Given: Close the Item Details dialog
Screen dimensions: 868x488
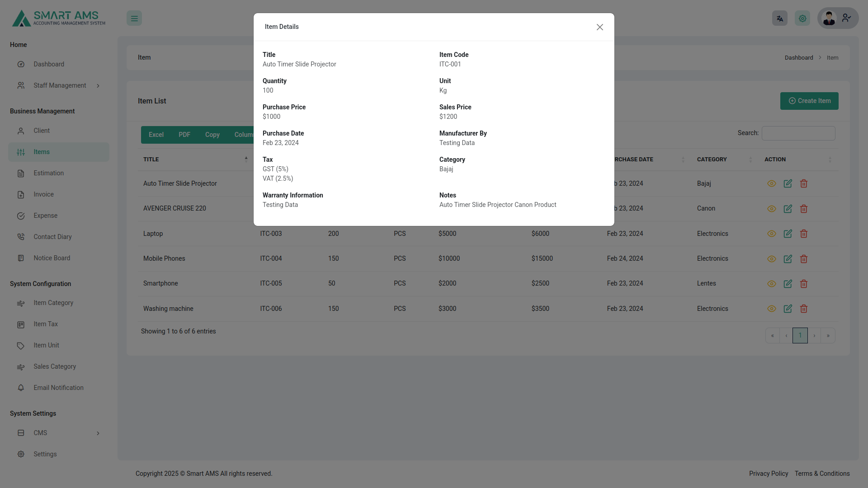Looking at the screenshot, I should click(599, 27).
